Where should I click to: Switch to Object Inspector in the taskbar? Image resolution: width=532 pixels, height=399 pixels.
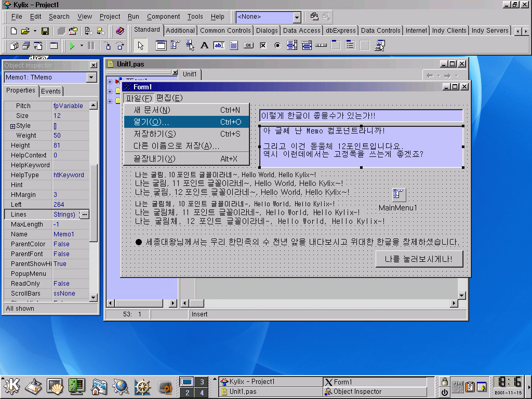point(375,392)
